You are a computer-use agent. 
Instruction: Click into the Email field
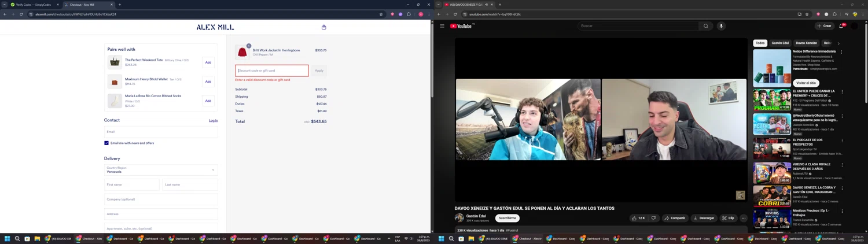pyautogui.click(x=161, y=132)
